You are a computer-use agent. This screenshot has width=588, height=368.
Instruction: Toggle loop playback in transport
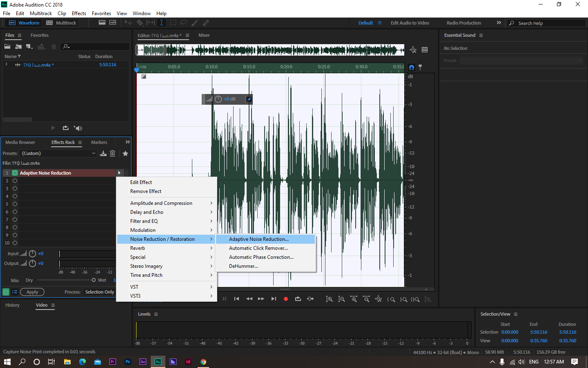[x=298, y=299]
